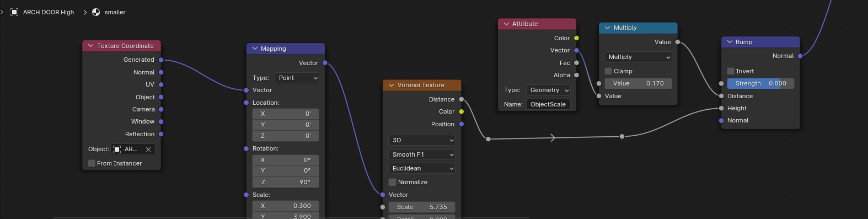Click the Bump Strength slider
Screen dimensions: 868x219
(x=761, y=83)
